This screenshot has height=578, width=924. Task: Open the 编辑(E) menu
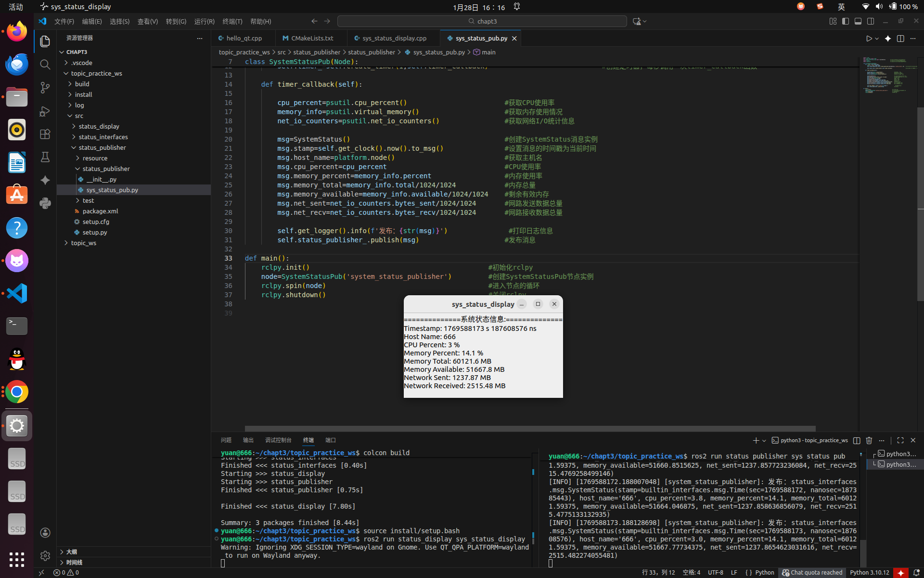pyautogui.click(x=92, y=21)
